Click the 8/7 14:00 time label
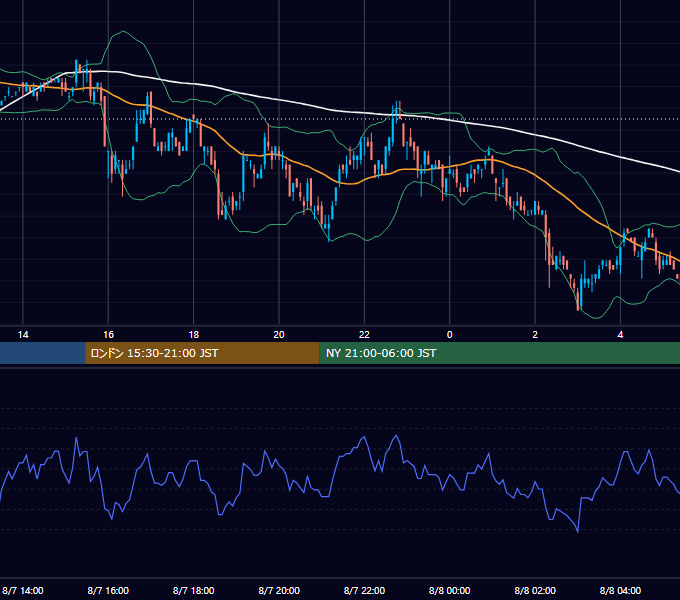This screenshot has height=600, width=680. tap(23, 590)
